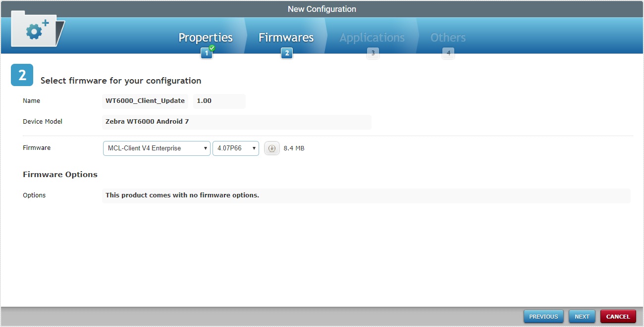The height and width of the screenshot is (327, 644).
Task: Click the green checkmark on Properties step
Action: point(211,48)
